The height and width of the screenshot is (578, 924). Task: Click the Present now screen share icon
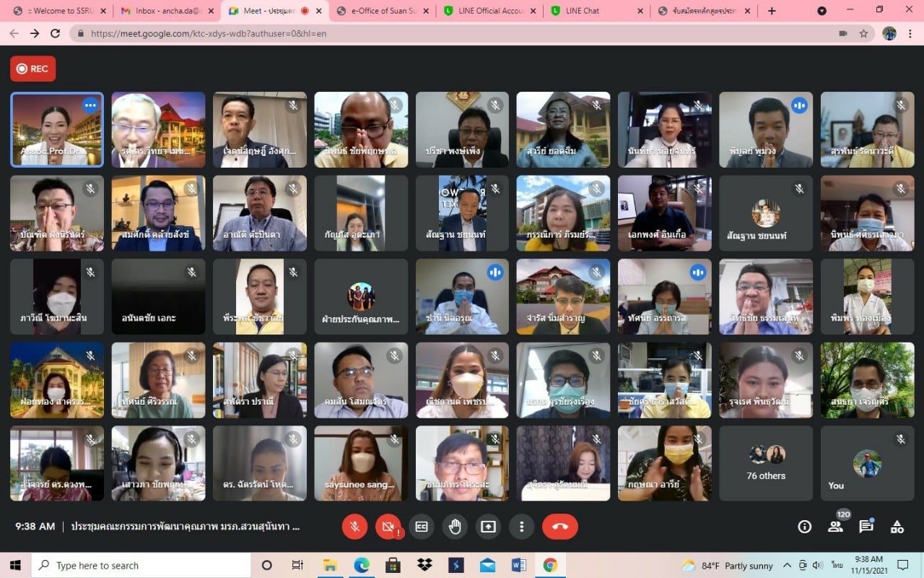(x=488, y=527)
